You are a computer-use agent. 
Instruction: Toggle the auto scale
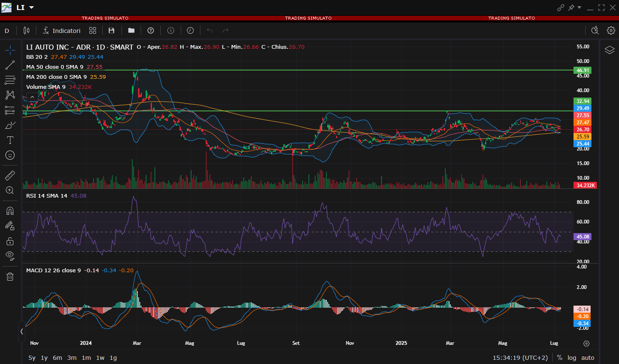coord(588,358)
